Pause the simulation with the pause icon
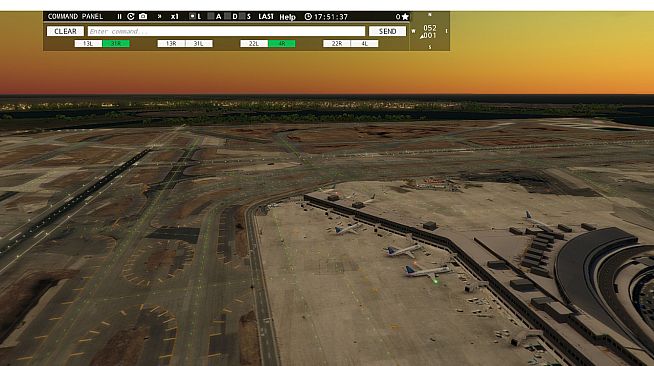 point(119,17)
